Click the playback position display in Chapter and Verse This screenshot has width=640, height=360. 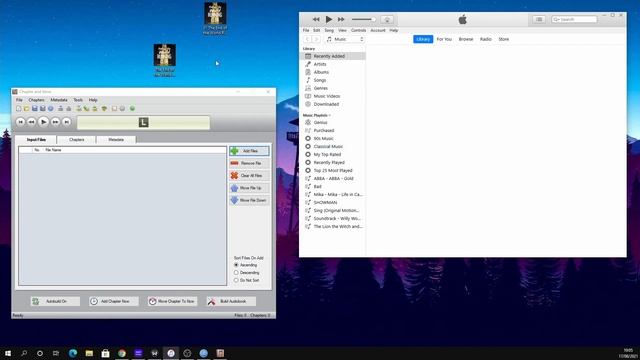[143, 122]
